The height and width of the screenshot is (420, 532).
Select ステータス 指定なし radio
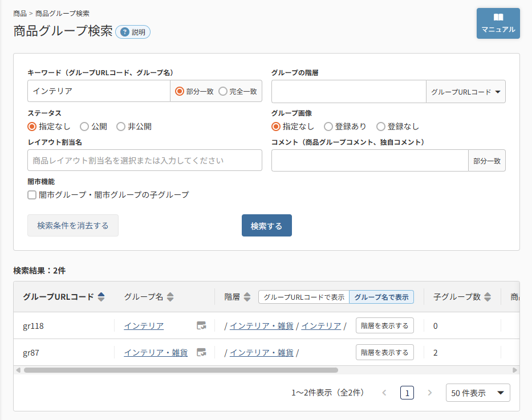[32, 127]
